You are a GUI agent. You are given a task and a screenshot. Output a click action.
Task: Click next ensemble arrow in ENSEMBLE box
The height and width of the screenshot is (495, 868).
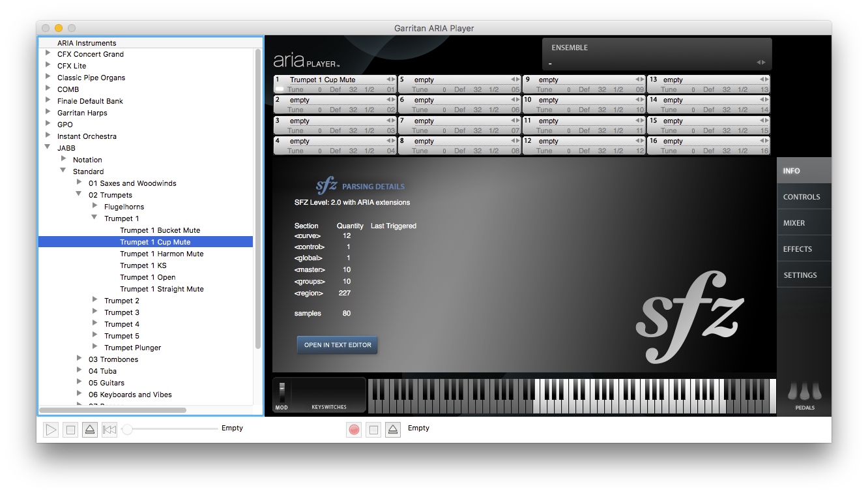coord(763,63)
